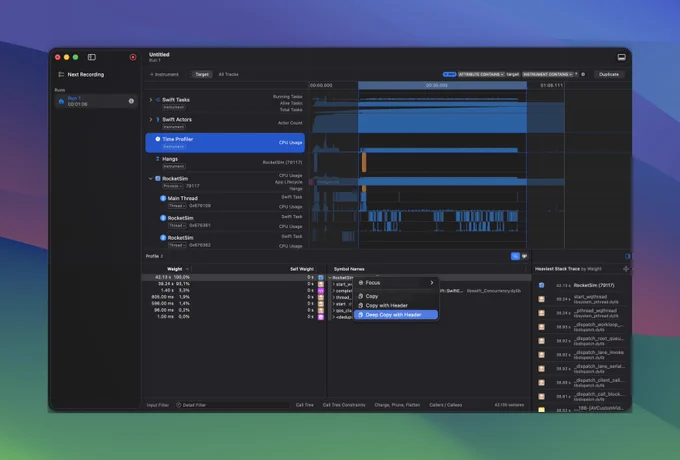
Task: Open the Attribute Contains dropdown
Action: pos(481,75)
